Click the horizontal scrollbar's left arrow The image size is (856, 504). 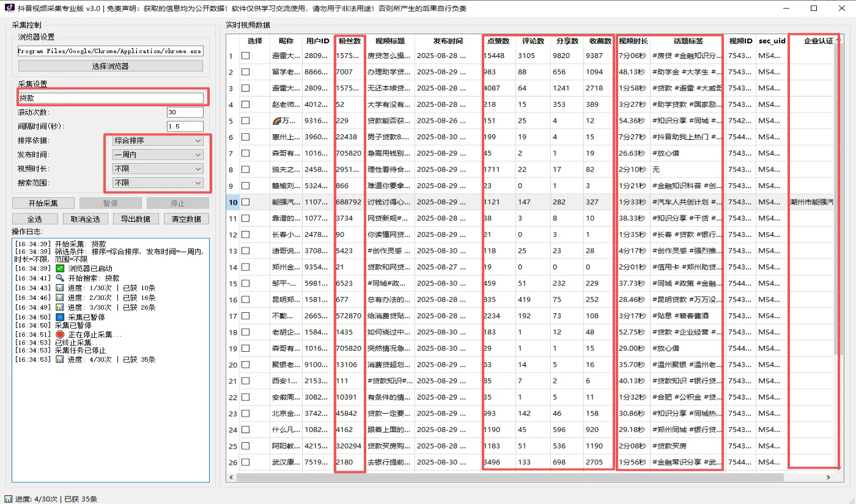pos(231,477)
